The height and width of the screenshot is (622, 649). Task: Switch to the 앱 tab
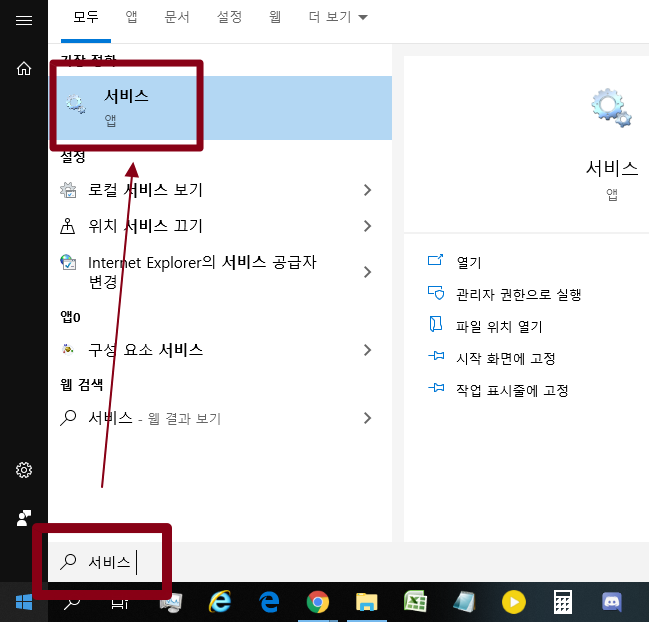pyautogui.click(x=132, y=17)
